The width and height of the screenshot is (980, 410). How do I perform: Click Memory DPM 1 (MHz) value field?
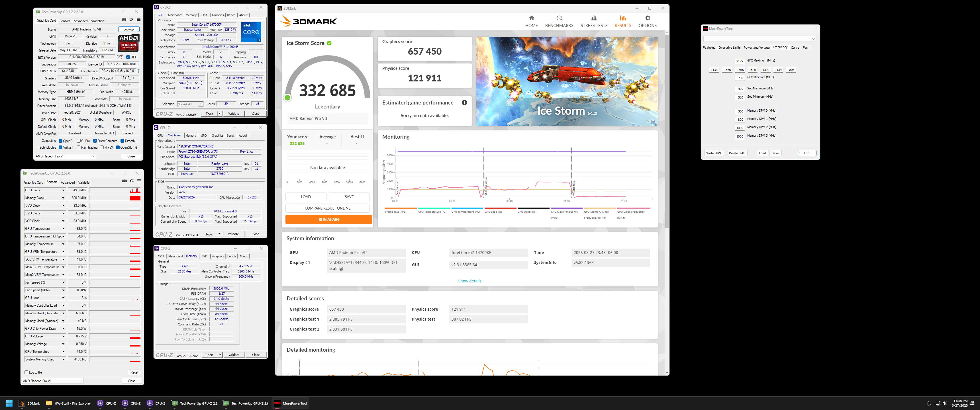tap(740, 119)
